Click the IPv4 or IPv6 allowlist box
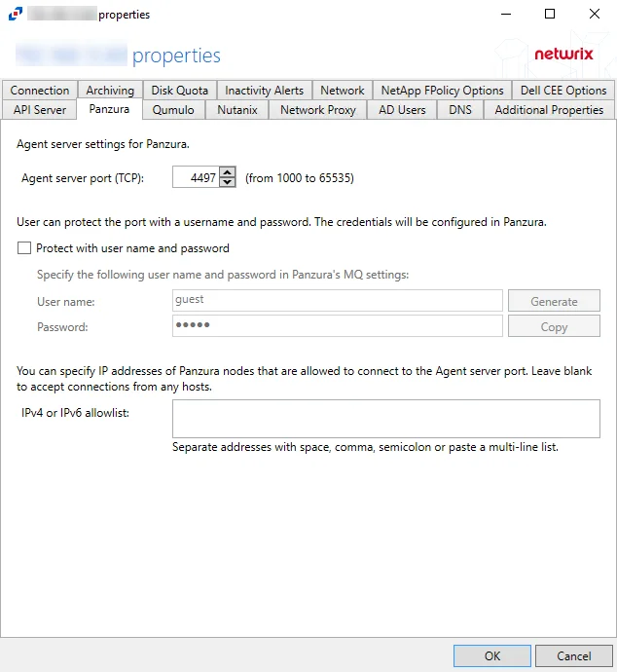The height and width of the screenshot is (672, 617). pyautogui.click(x=386, y=419)
